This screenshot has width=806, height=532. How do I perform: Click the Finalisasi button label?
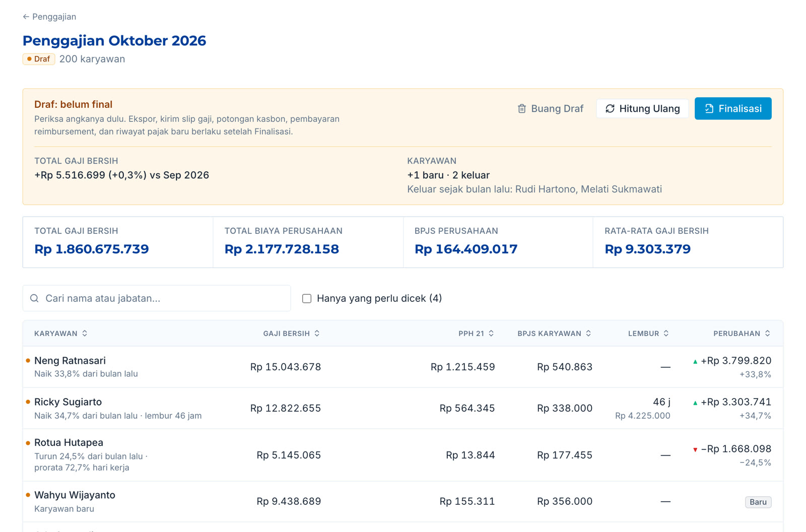(740, 109)
